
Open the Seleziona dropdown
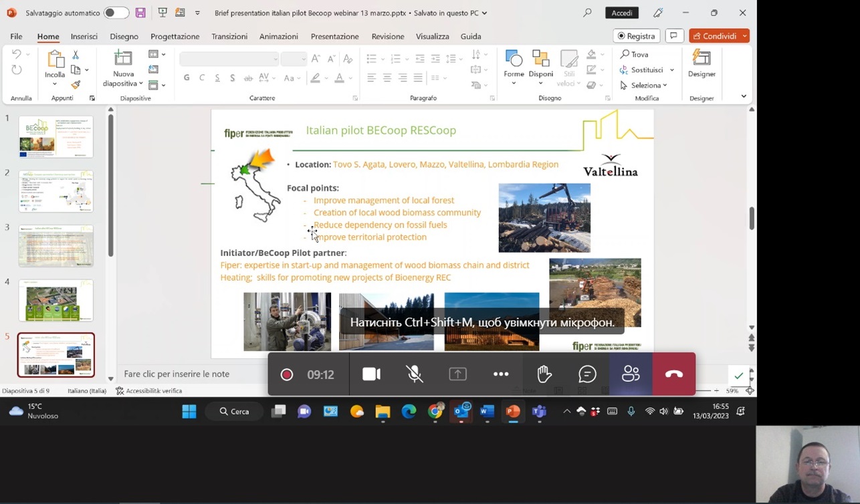click(643, 85)
